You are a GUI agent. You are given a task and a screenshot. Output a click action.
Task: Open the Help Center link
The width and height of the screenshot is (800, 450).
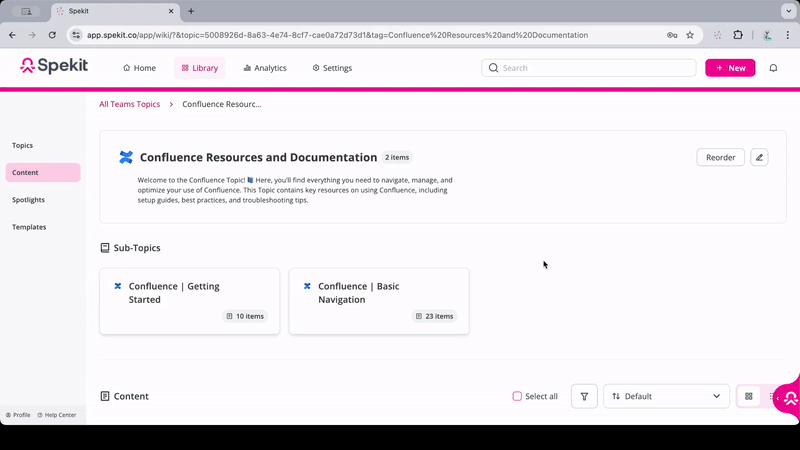pyautogui.click(x=57, y=415)
